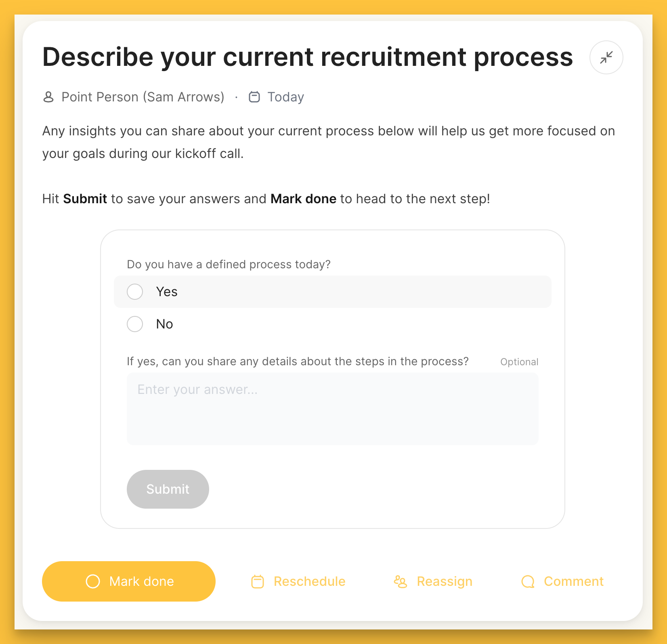Select the No radio button
Screen dimensions: 667x644
[135, 324]
